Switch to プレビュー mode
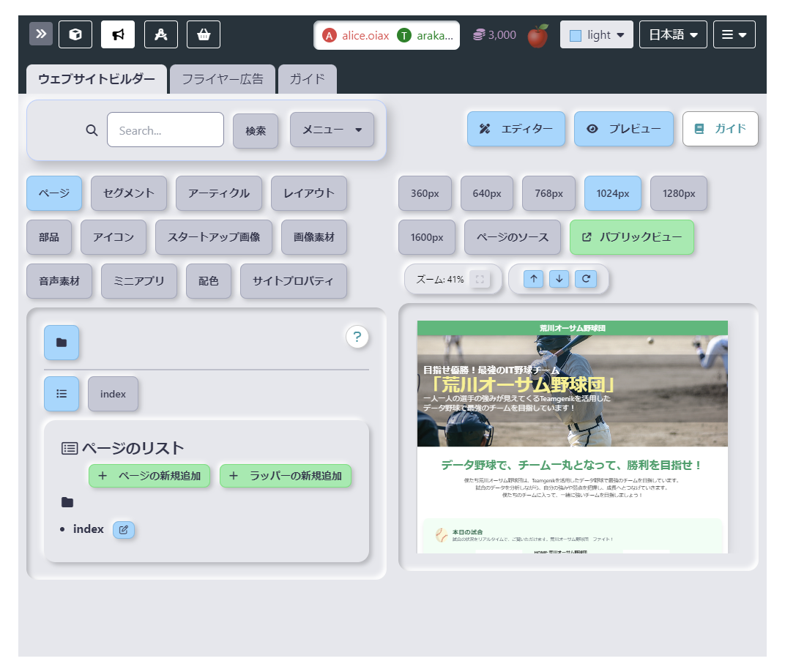 click(624, 129)
